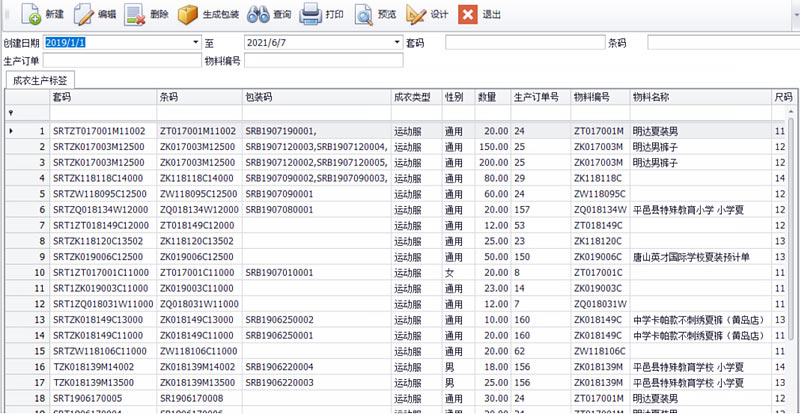
Task: Click the 设计 (Design) icon
Action: (x=416, y=15)
